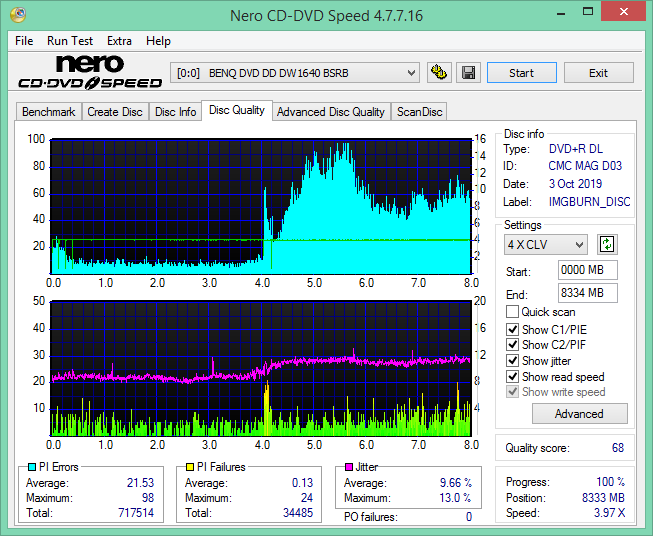Click the Position value 8333 MB
This screenshot has height=536, width=653.
[603, 498]
